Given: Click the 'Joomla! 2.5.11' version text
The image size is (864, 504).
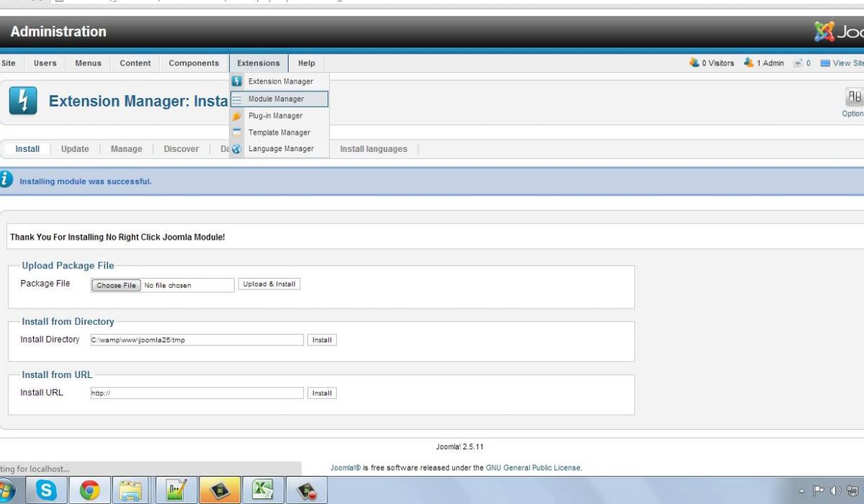Looking at the screenshot, I should point(460,447).
